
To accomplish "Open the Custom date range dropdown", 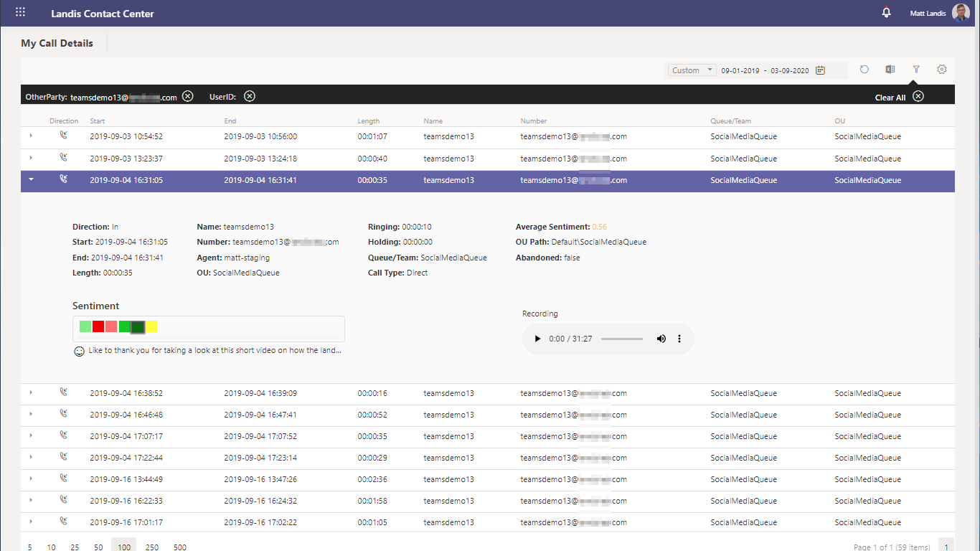I will point(692,70).
